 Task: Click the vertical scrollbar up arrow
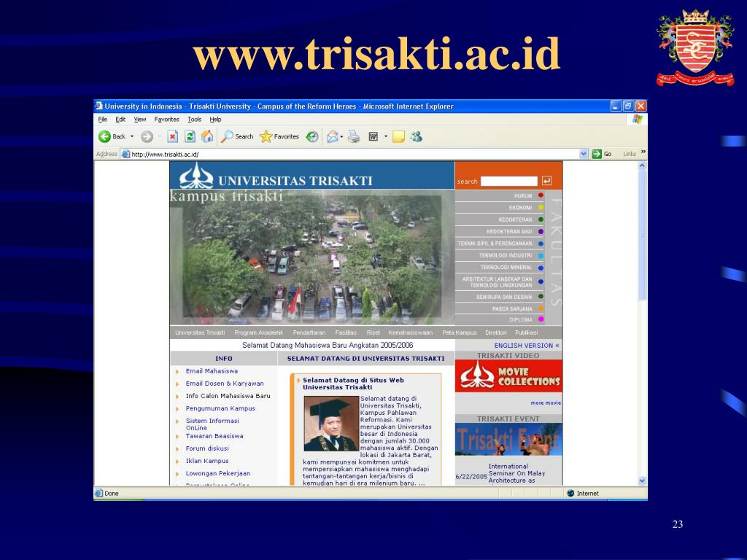click(x=642, y=166)
